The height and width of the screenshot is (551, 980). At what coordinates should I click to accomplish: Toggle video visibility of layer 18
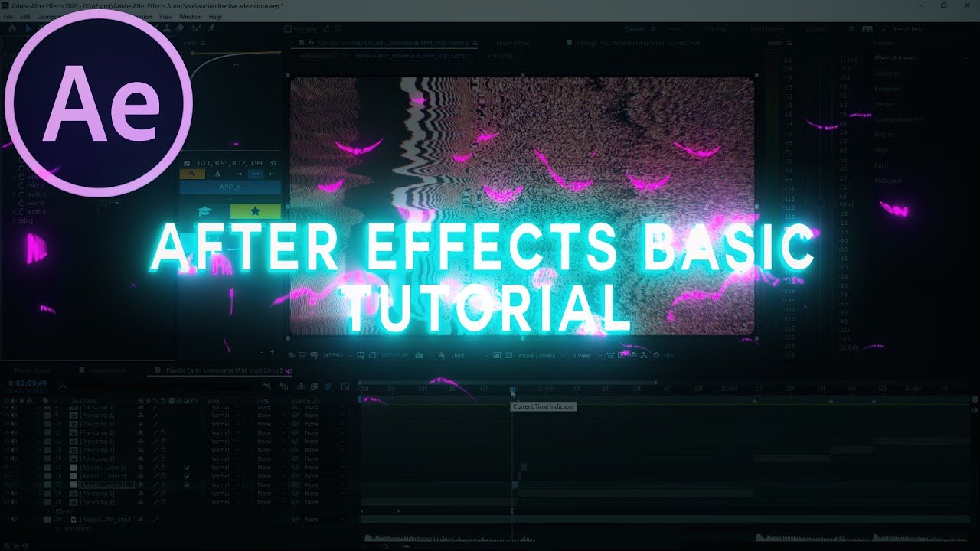pyautogui.click(x=7, y=494)
